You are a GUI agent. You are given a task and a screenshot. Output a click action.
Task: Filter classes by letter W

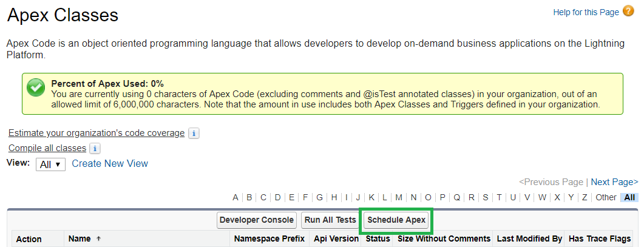coord(543,198)
